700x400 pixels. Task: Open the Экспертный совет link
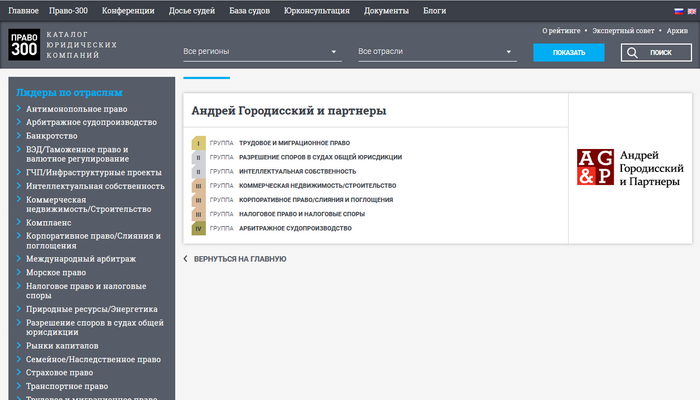[623, 31]
